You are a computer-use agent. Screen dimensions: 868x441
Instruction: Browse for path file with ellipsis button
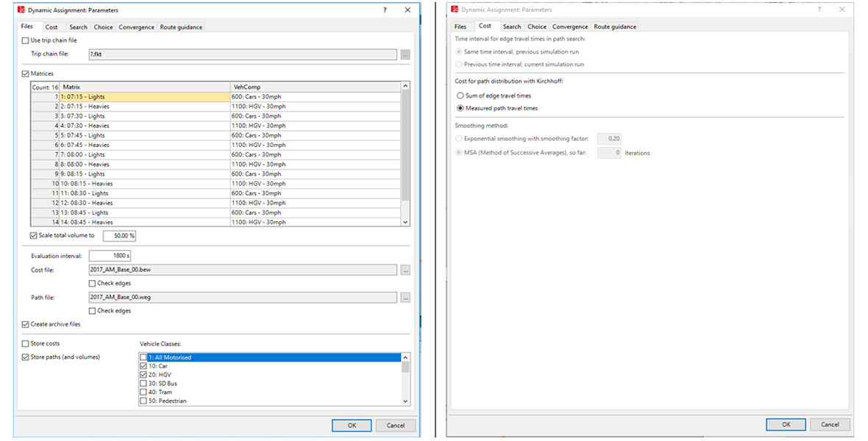tap(405, 298)
